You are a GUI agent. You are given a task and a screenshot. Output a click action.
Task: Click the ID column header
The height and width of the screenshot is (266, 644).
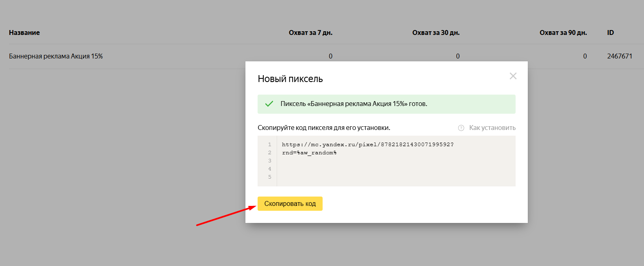click(610, 32)
